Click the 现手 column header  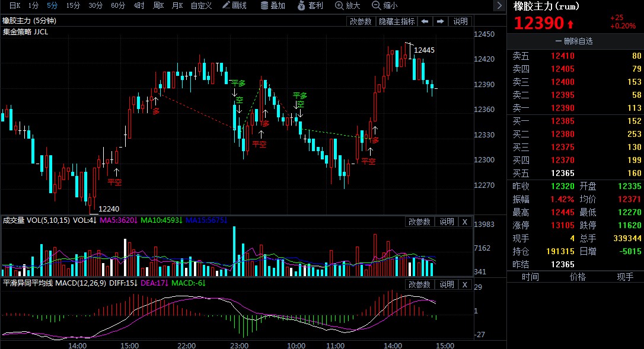click(625, 277)
